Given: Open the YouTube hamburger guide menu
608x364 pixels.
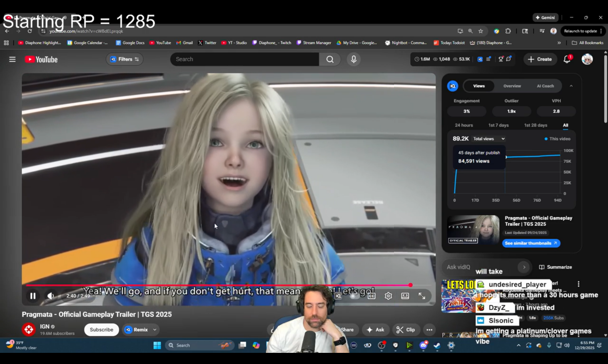Looking at the screenshot, I should [12, 59].
